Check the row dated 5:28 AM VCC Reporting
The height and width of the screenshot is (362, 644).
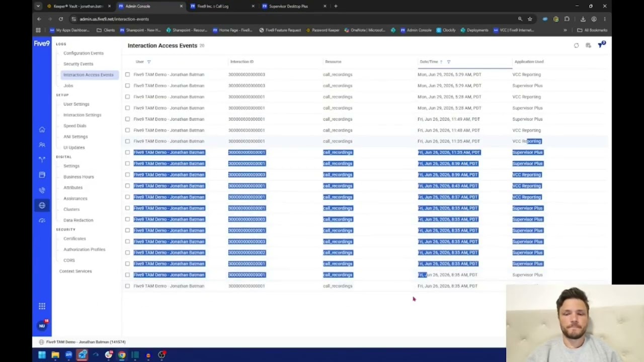127,97
